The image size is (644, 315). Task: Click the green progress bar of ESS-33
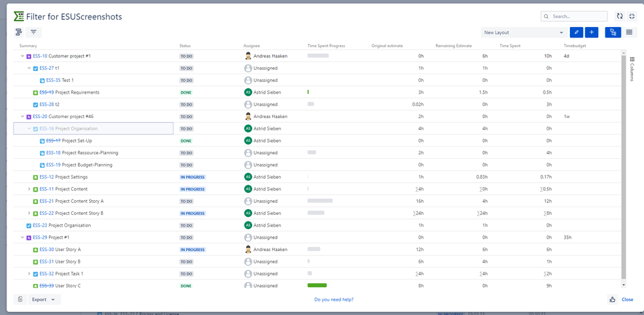point(317,285)
